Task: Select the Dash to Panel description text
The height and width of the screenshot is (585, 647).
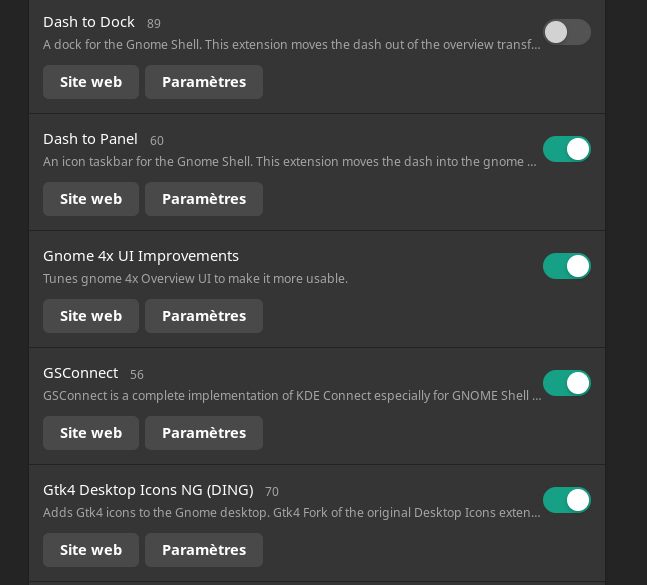Action: click(290, 162)
